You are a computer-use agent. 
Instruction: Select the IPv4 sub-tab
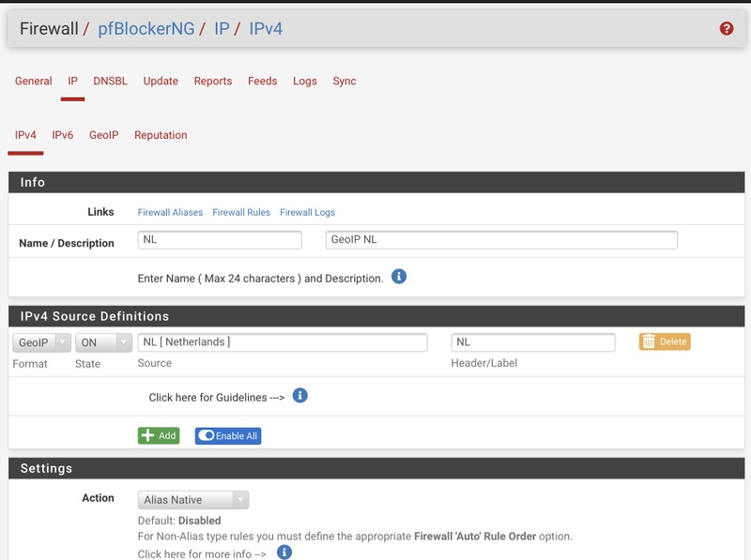tap(25, 135)
